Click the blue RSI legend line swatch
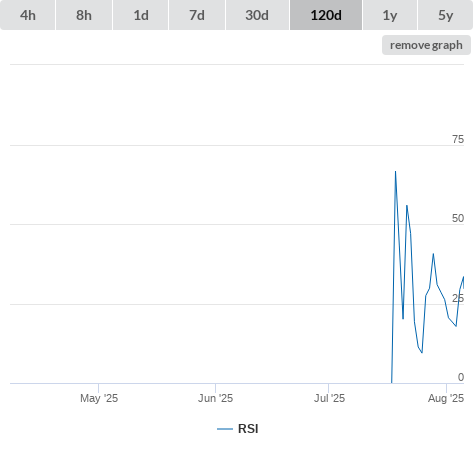 coord(225,429)
